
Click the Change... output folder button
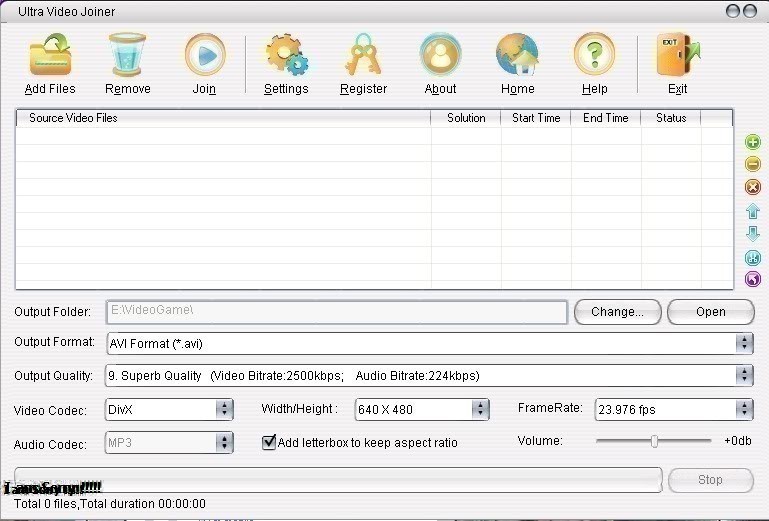pyautogui.click(x=617, y=312)
